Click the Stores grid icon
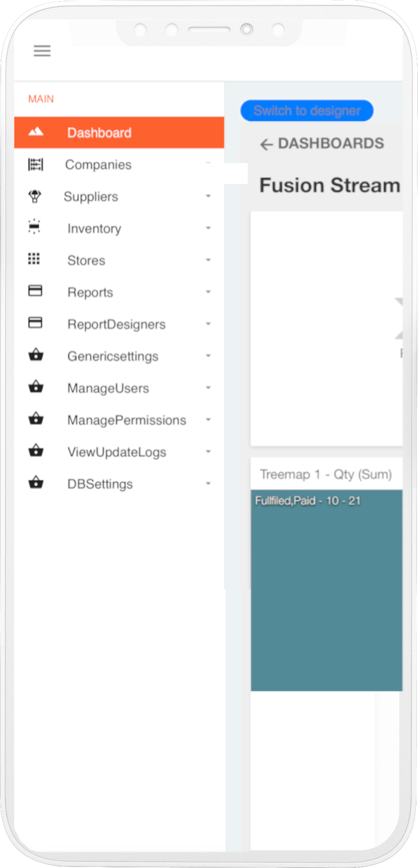This screenshot has height=868, width=418. tap(34, 259)
